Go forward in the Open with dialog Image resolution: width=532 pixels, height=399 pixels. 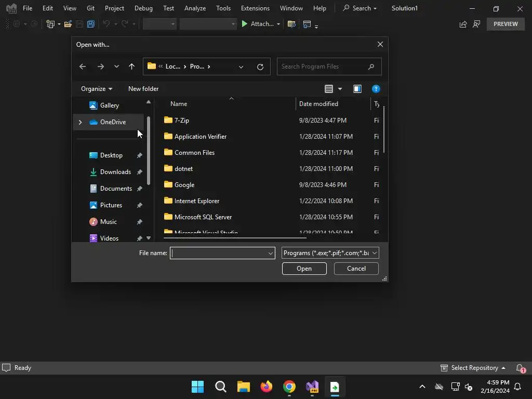100,66
